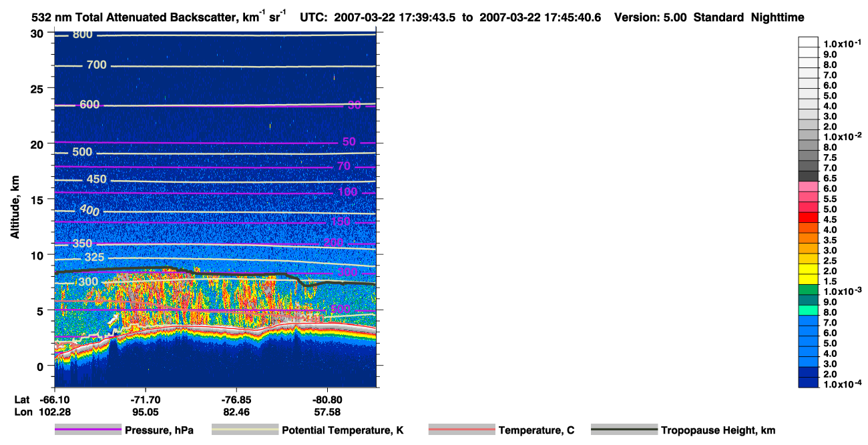Click the longitude value 95.05
This screenshot has width=868, height=445.
click(145, 412)
